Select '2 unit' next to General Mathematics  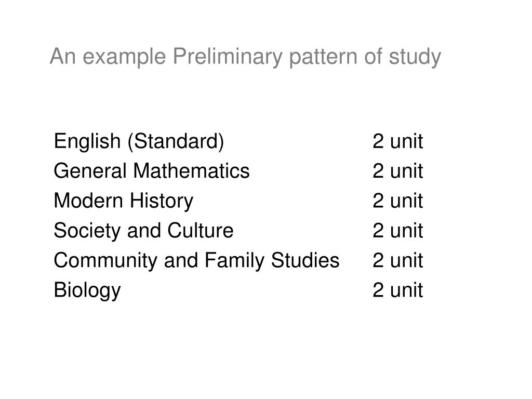click(397, 170)
